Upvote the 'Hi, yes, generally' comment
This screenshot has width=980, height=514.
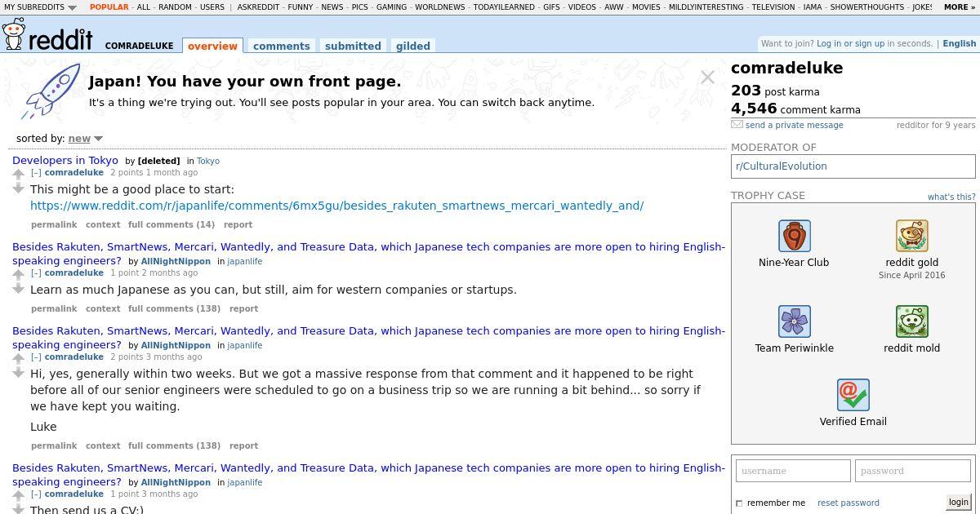[19, 359]
